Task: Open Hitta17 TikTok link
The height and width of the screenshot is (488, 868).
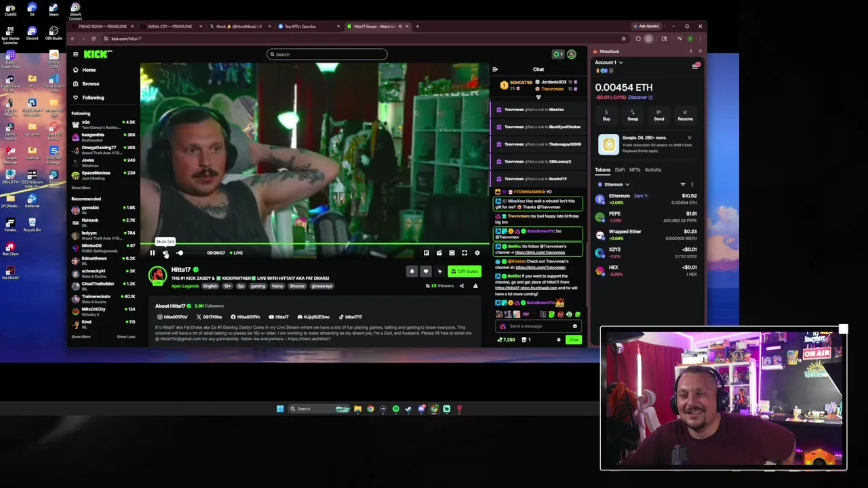Action: pos(351,317)
